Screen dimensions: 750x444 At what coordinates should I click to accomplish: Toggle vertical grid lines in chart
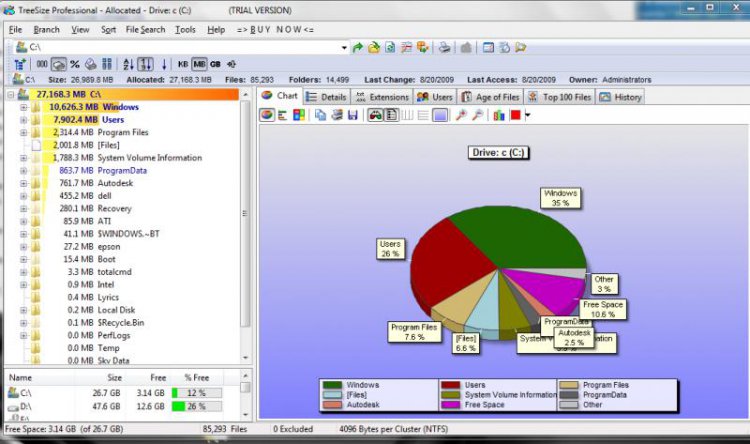point(407,115)
